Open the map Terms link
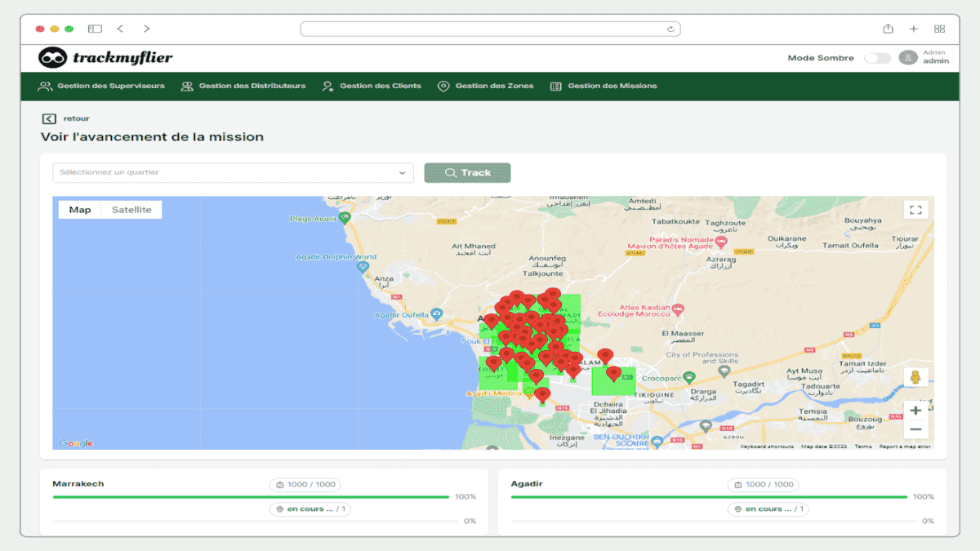The height and width of the screenshot is (551, 980). point(863,447)
